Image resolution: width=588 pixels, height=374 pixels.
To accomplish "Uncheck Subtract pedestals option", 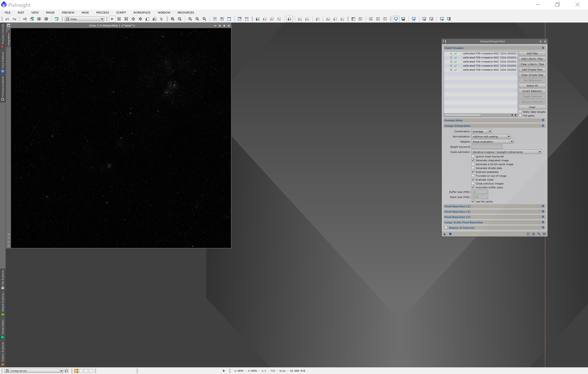I will 473,172.
